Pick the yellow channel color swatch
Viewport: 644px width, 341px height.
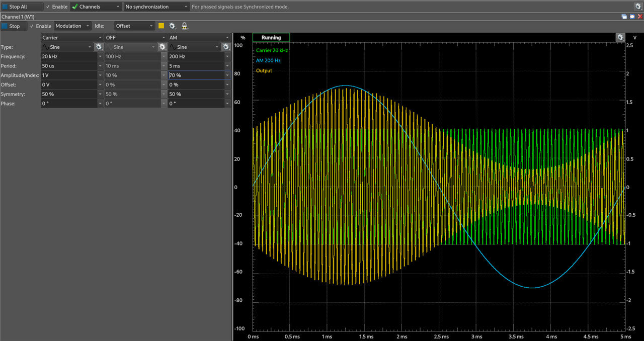point(162,26)
